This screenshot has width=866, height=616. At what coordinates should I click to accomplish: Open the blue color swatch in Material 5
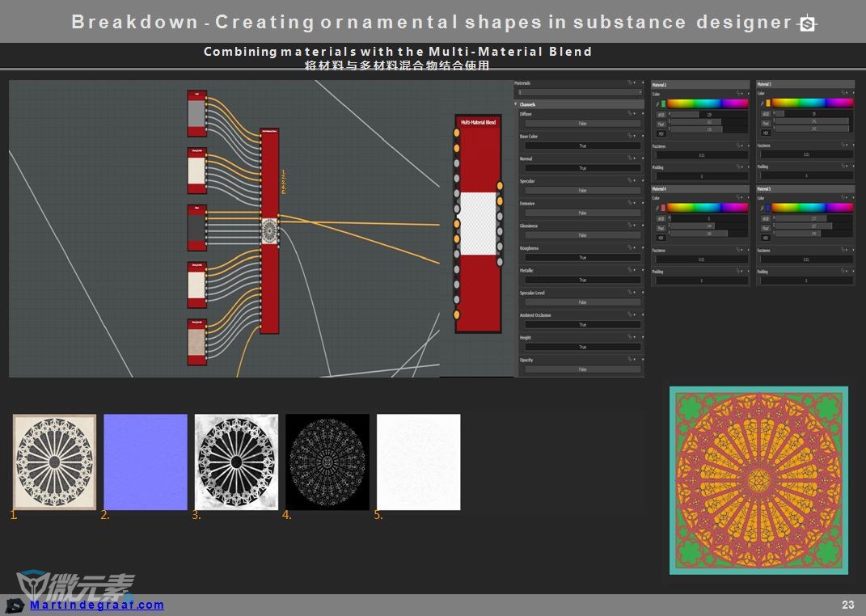[x=768, y=208]
